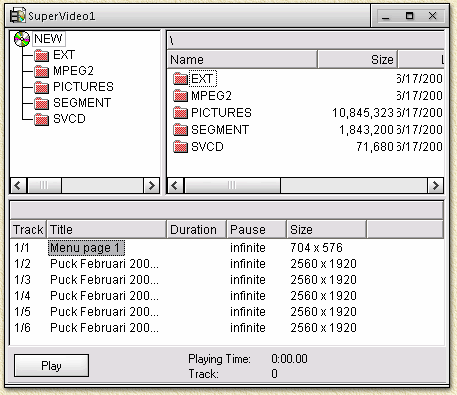Select the SVCD name in file list
Viewport: 457px width, 395px height.
(x=207, y=147)
